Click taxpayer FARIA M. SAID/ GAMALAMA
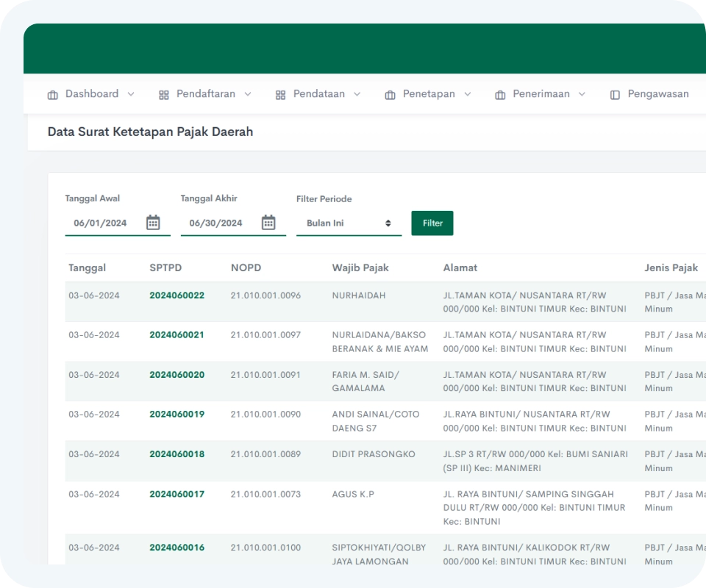The image size is (706, 588). pos(366,381)
